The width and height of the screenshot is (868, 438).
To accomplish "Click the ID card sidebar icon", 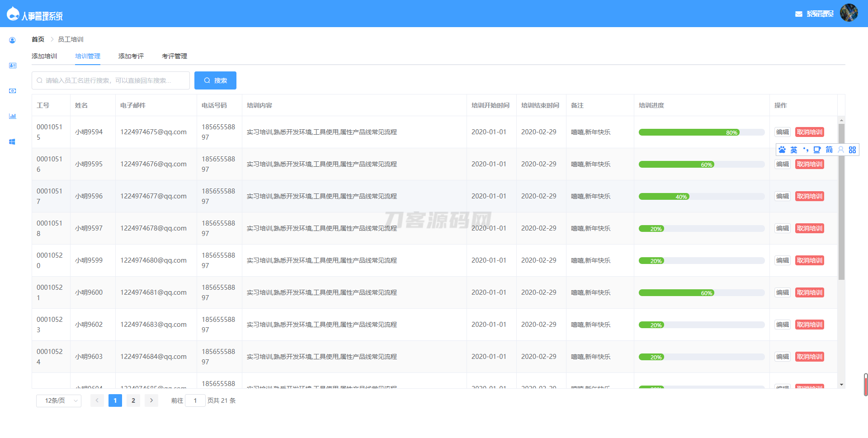I will [12, 66].
